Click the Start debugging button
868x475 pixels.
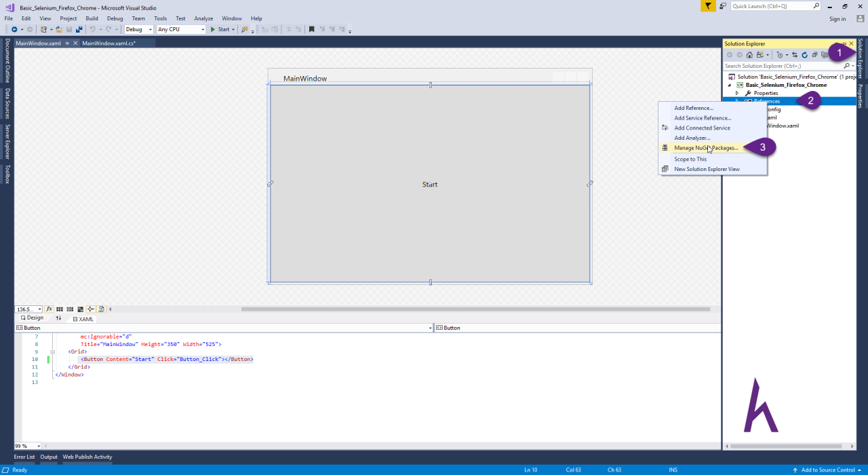[220, 29]
